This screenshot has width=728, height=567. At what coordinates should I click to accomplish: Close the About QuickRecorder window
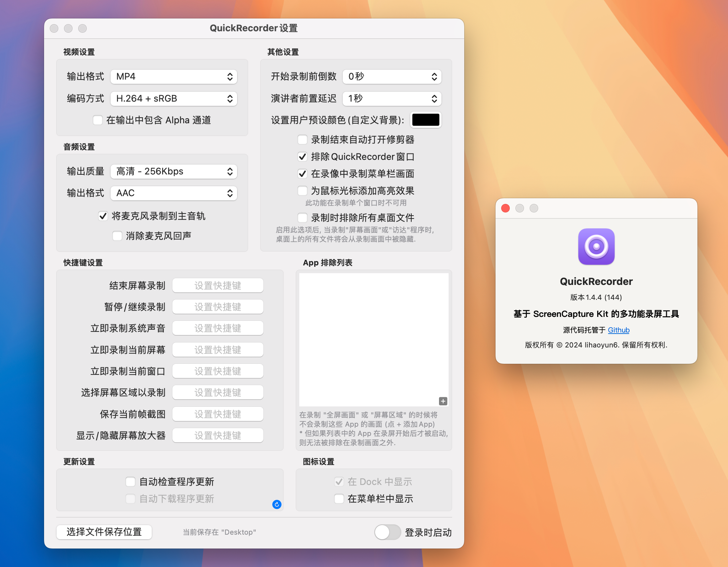click(x=505, y=208)
